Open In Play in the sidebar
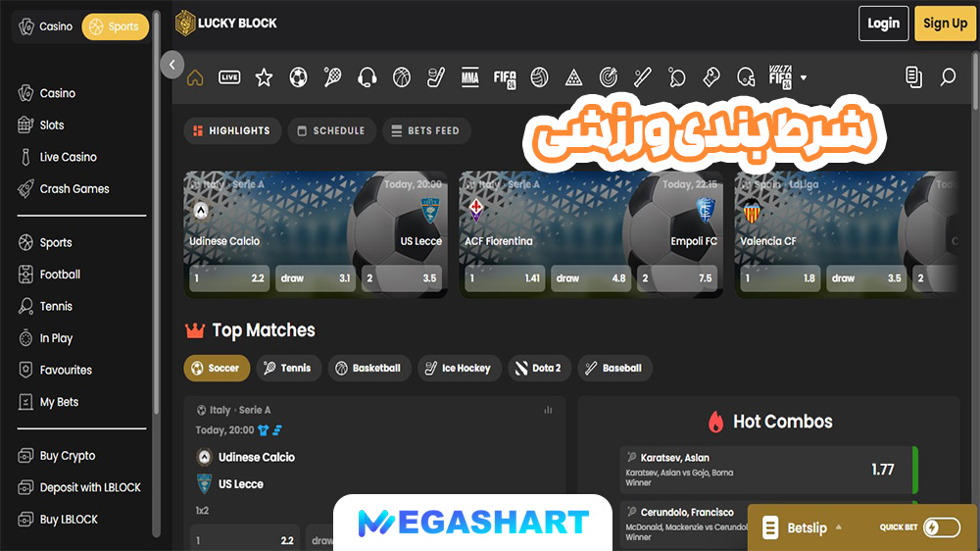Viewport: 980px width, 551px height. coord(46,337)
